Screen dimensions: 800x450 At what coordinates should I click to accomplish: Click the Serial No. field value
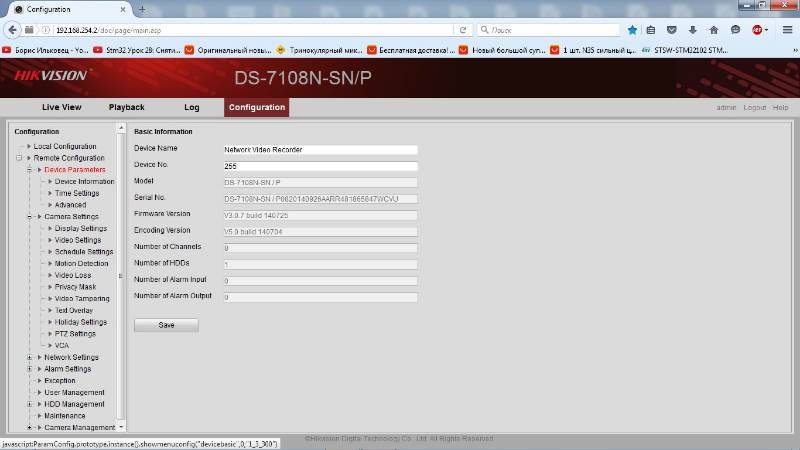(x=320, y=199)
